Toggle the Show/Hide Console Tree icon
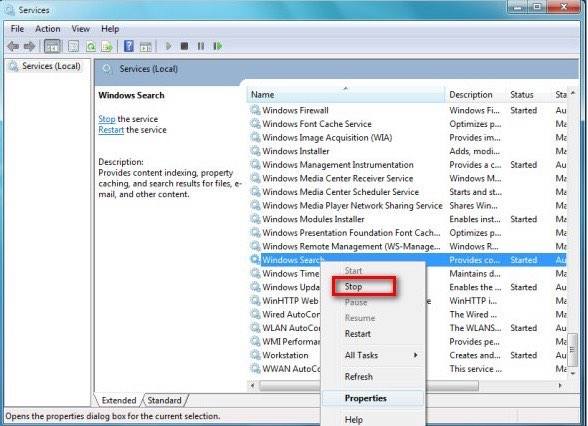The width and height of the screenshot is (588, 426). (52, 46)
